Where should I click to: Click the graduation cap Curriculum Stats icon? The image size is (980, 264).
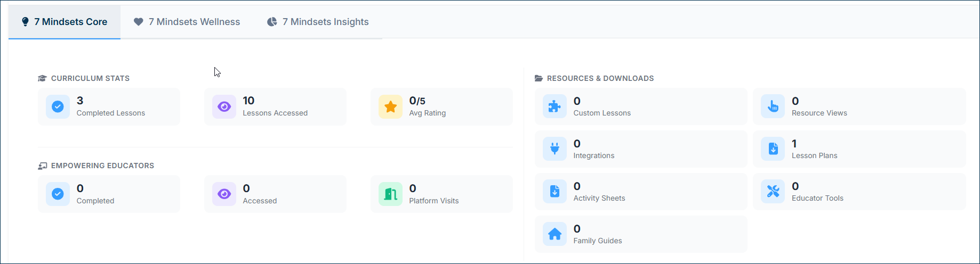click(x=43, y=78)
